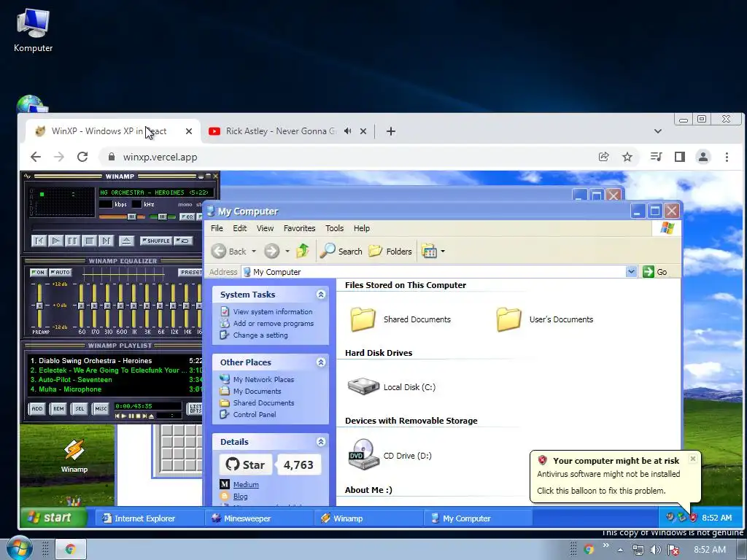Viewport: 747px width, 560px height.
Task: Open Winamp options menu icon in title bar
Action: (x=28, y=176)
